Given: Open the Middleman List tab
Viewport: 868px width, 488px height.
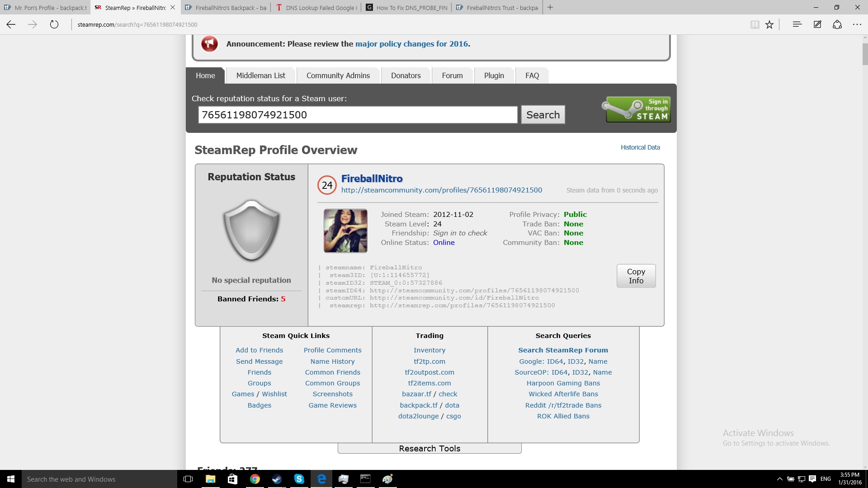Looking at the screenshot, I should pyautogui.click(x=260, y=75).
